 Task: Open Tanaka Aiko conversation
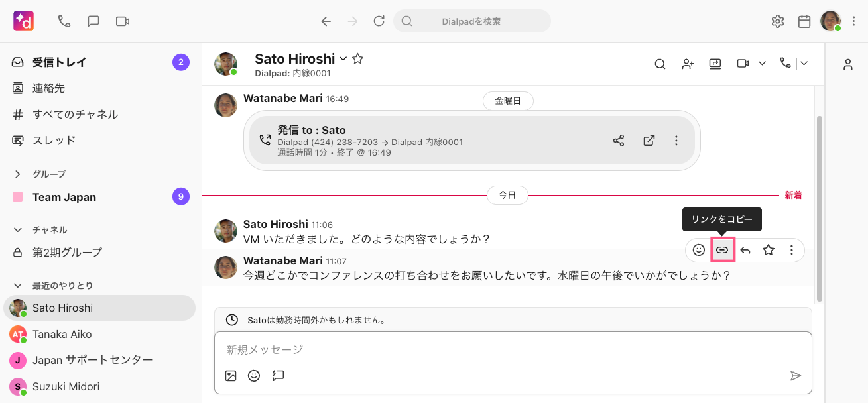coord(99,334)
